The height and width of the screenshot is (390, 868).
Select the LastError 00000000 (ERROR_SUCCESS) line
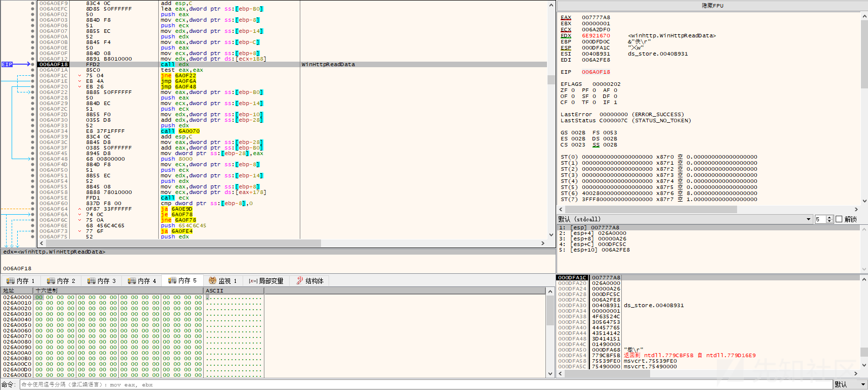(x=622, y=115)
